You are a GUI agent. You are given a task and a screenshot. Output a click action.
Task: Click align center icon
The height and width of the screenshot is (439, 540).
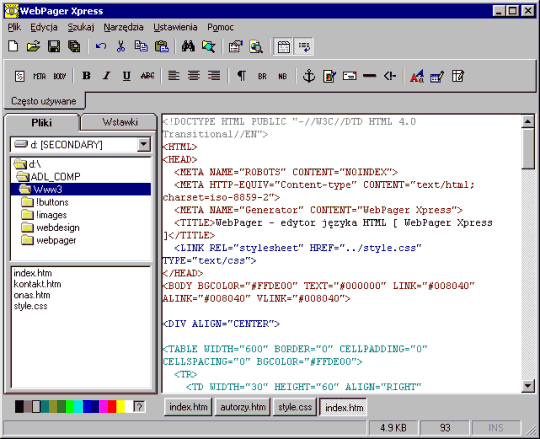(194, 76)
